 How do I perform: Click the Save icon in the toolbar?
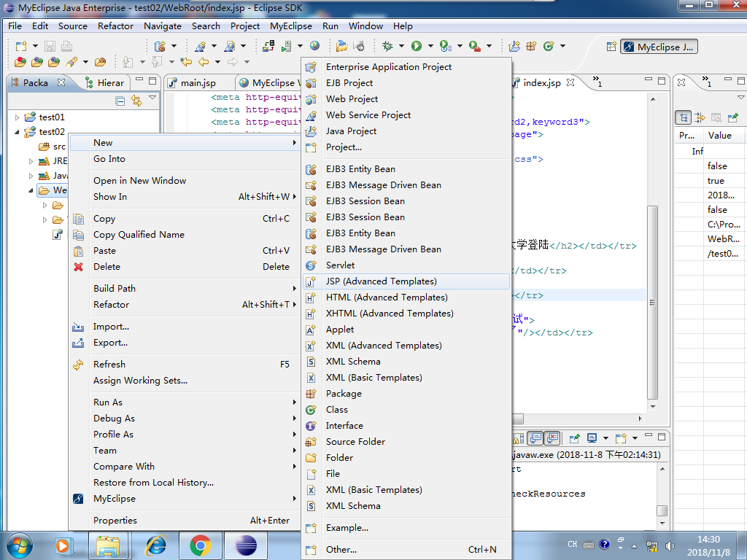click(50, 46)
